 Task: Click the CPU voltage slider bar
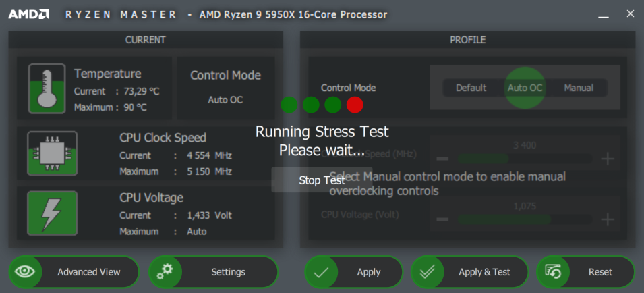click(525, 219)
